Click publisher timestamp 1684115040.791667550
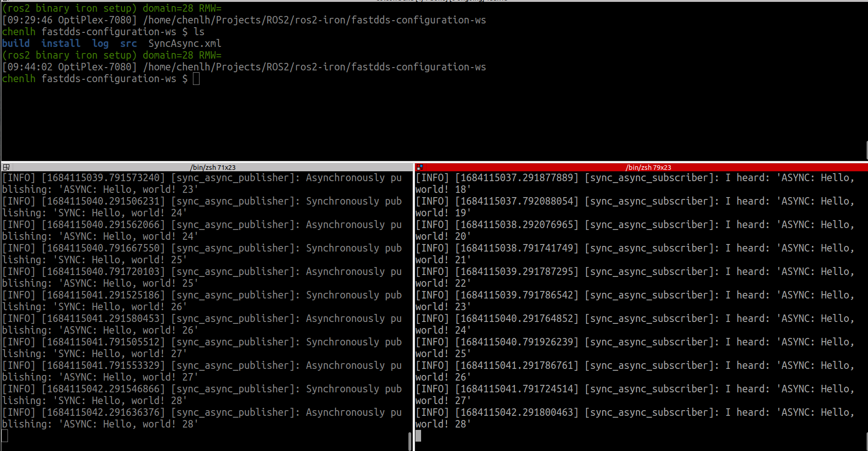Viewport: 868px width, 451px height. (103, 248)
